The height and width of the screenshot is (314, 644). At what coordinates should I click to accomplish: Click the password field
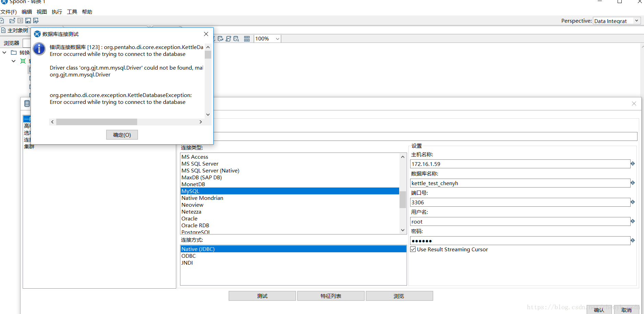point(520,241)
